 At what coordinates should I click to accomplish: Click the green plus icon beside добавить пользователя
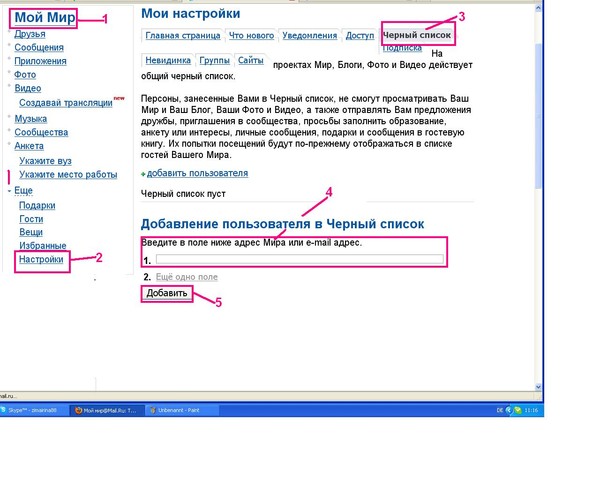tap(143, 174)
